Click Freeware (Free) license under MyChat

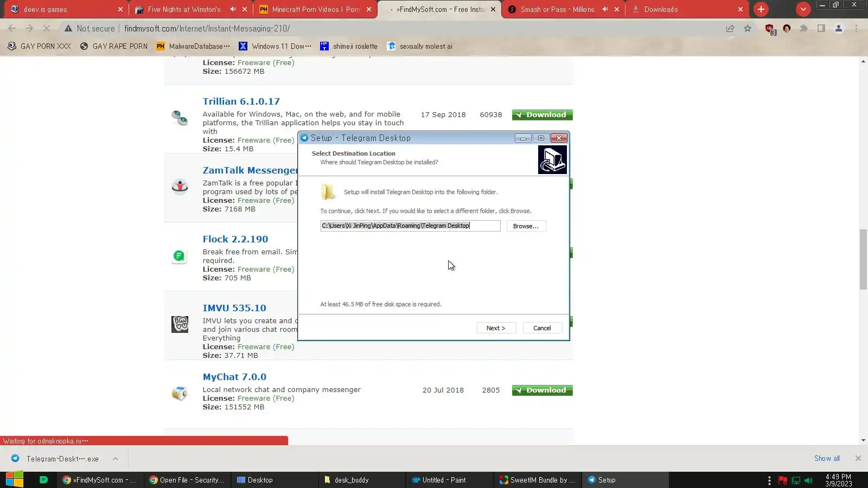tap(266, 399)
